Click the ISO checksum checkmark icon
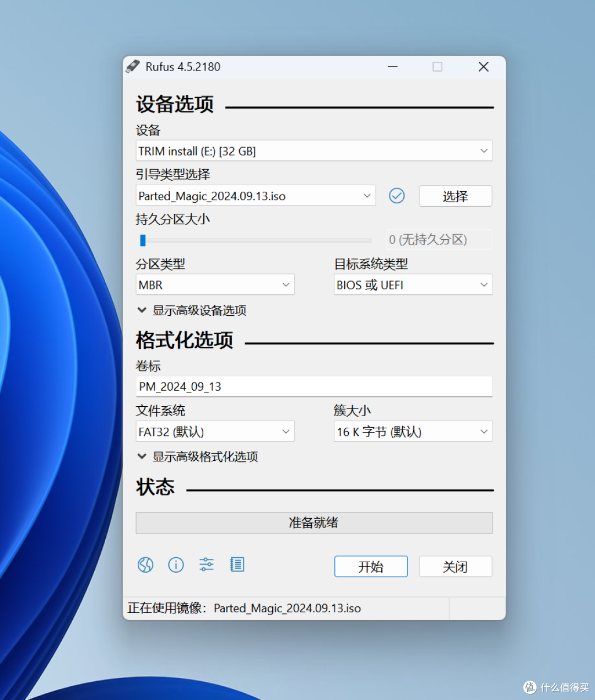595x700 pixels. click(397, 196)
